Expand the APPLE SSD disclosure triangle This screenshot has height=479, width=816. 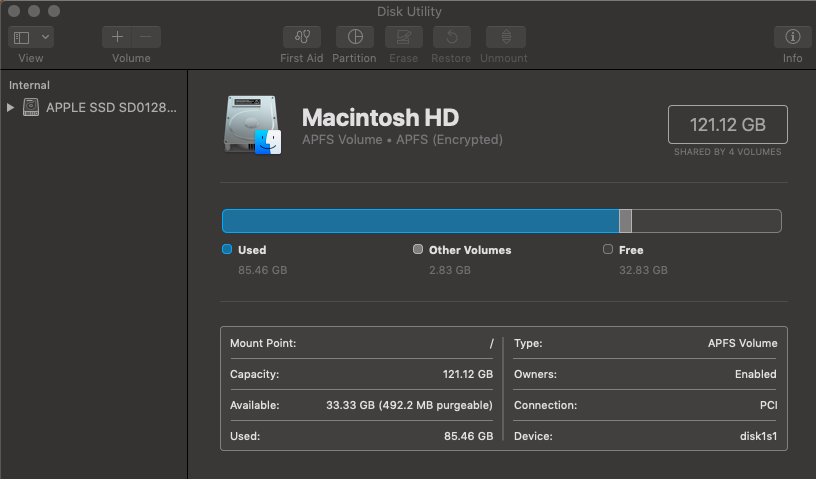pos(10,107)
